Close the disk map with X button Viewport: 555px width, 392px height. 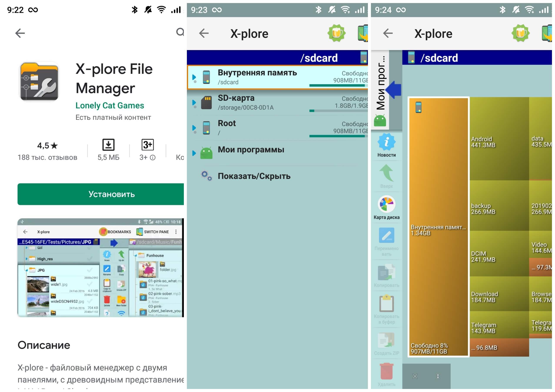tap(415, 376)
